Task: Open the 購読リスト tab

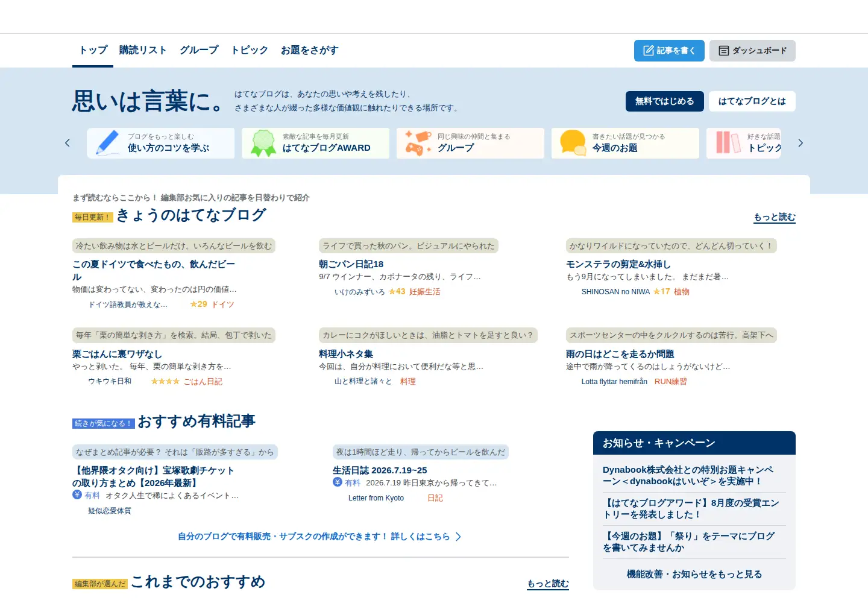Action: (x=143, y=50)
